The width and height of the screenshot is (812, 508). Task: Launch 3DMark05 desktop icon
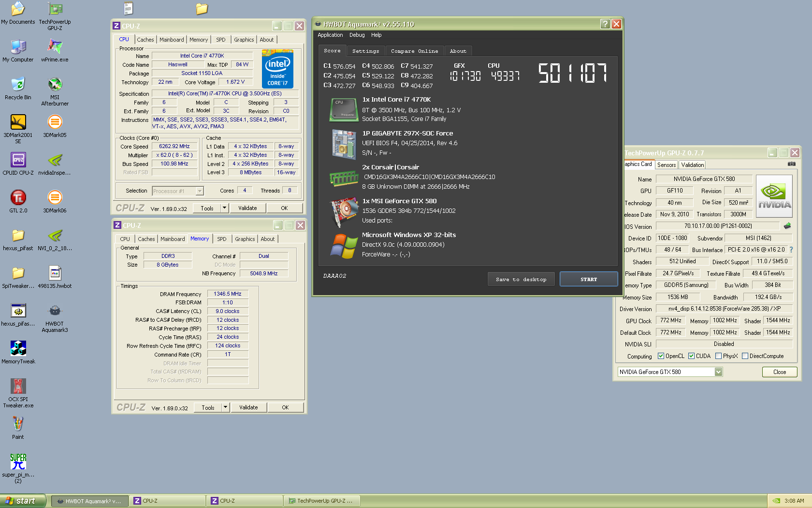click(55, 126)
